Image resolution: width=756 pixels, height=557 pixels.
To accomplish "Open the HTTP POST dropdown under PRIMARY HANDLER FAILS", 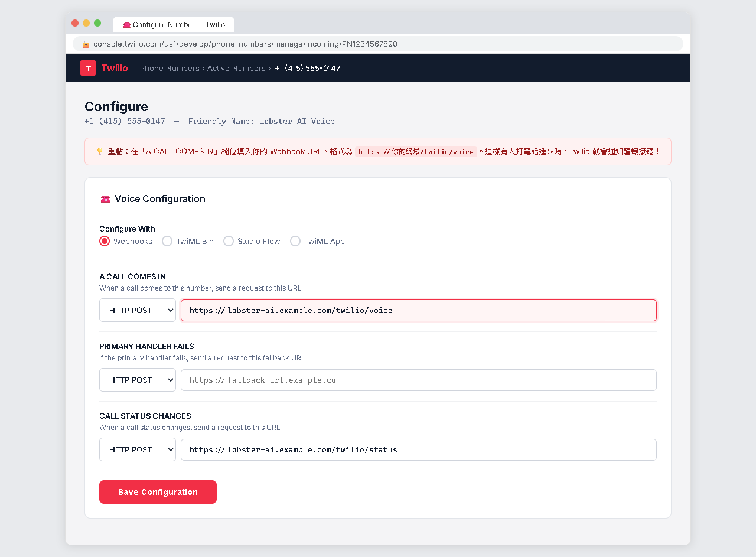I will coord(137,380).
